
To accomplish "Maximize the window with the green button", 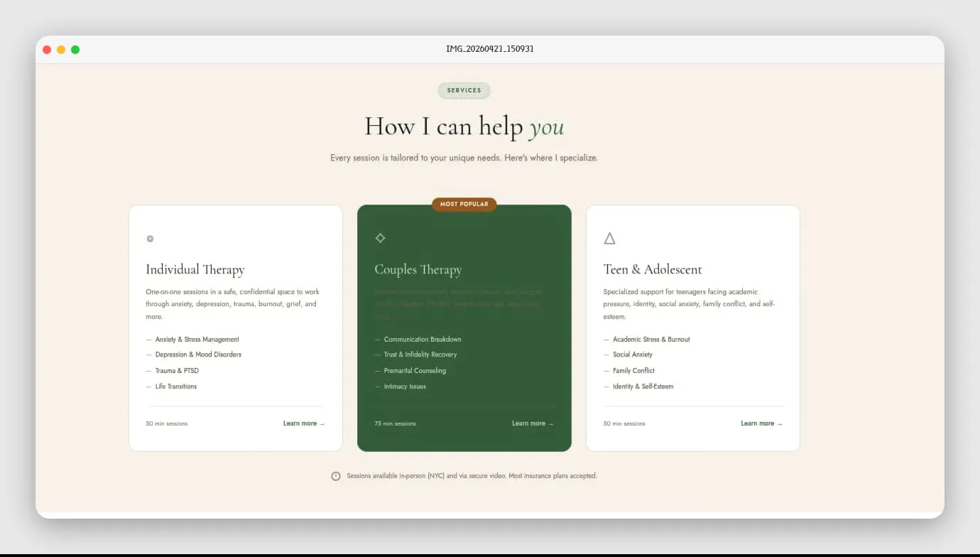I will [75, 50].
